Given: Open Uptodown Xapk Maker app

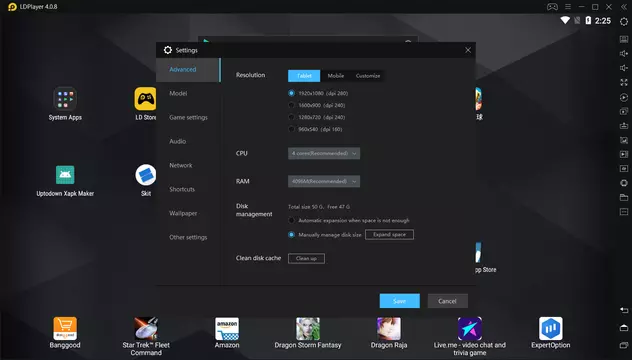Looking at the screenshot, I should pos(65,175).
